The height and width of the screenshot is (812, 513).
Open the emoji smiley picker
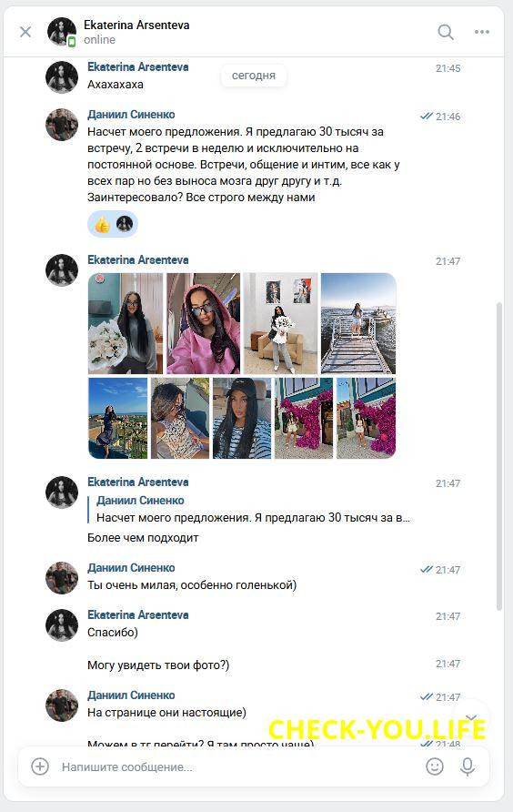pos(435,766)
